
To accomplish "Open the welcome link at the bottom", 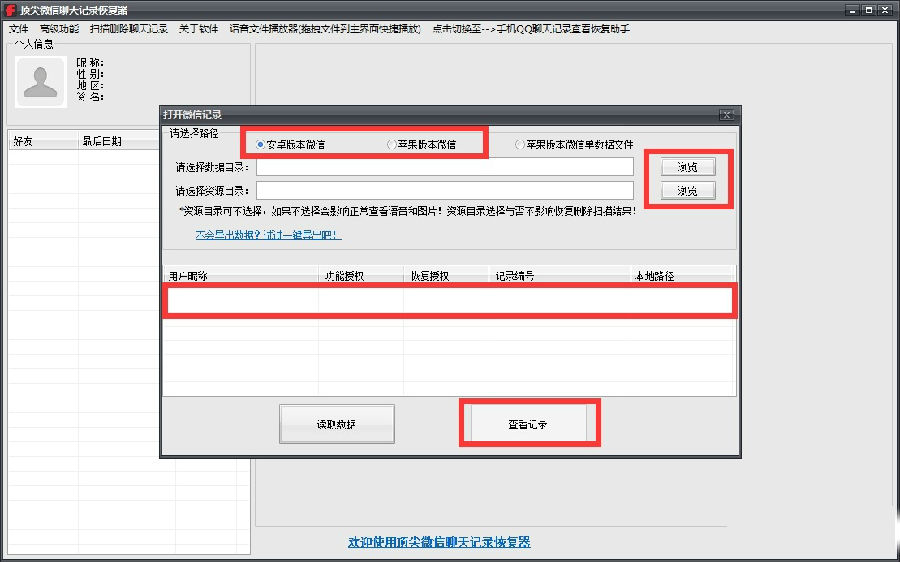I will tap(439, 542).
